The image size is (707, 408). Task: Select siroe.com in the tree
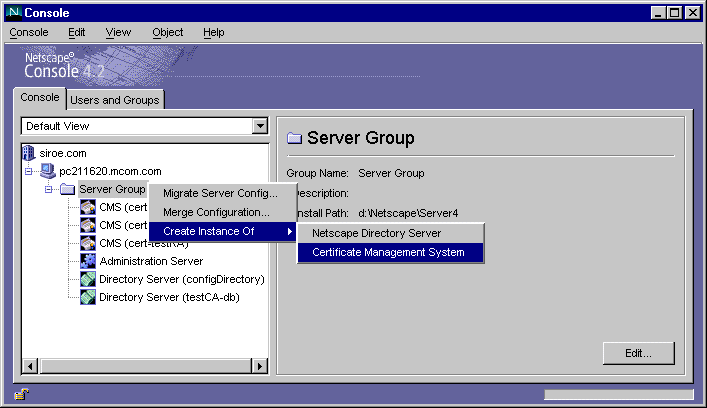[x=63, y=153]
